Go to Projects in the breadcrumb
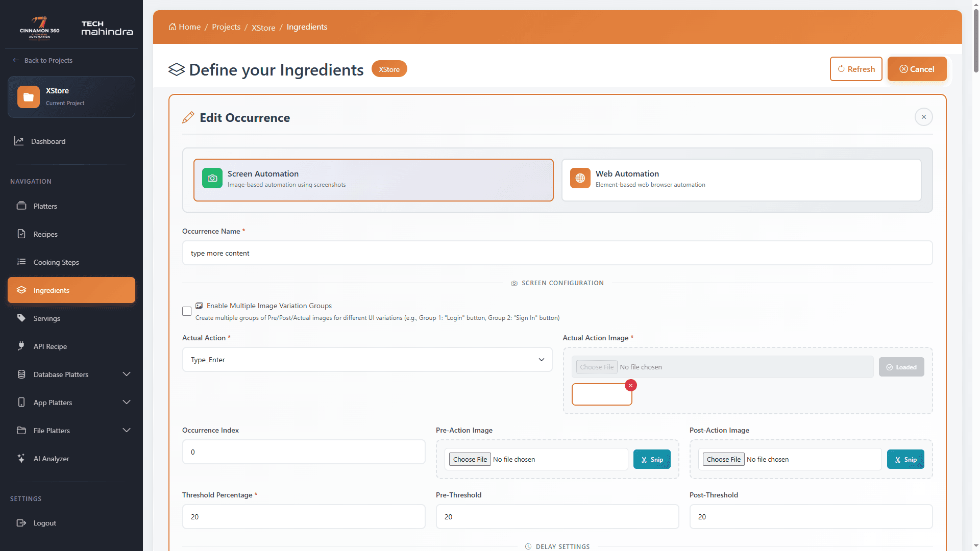This screenshot has height=551, width=980. [226, 27]
